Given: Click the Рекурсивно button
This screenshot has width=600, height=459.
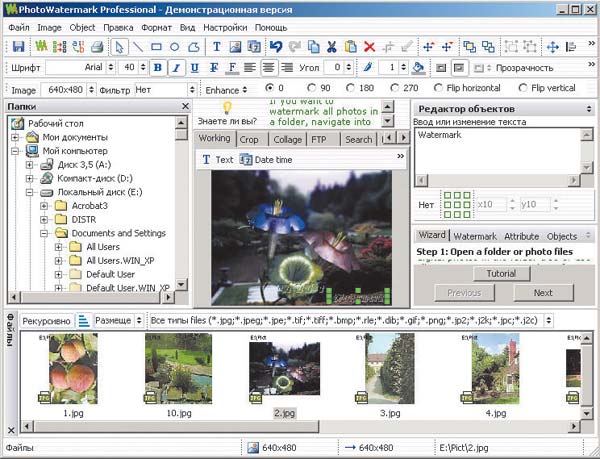Looking at the screenshot, I should [x=46, y=321].
